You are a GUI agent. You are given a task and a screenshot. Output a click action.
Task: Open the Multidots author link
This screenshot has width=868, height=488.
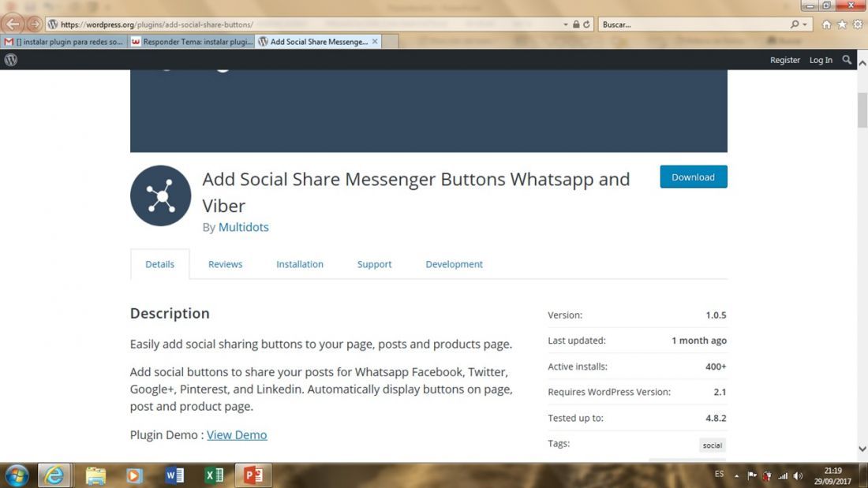point(243,227)
